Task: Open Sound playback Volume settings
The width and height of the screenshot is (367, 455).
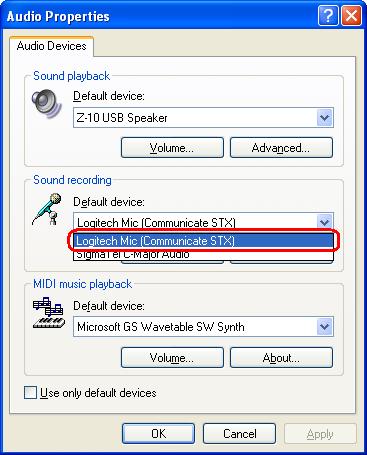Action: pos(172,147)
